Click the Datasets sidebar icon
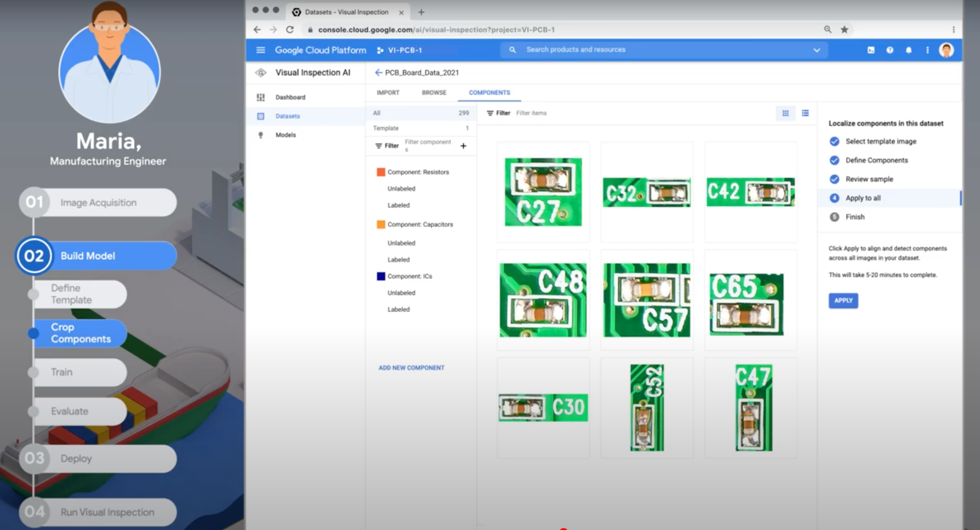 pyautogui.click(x=260, y=116)
